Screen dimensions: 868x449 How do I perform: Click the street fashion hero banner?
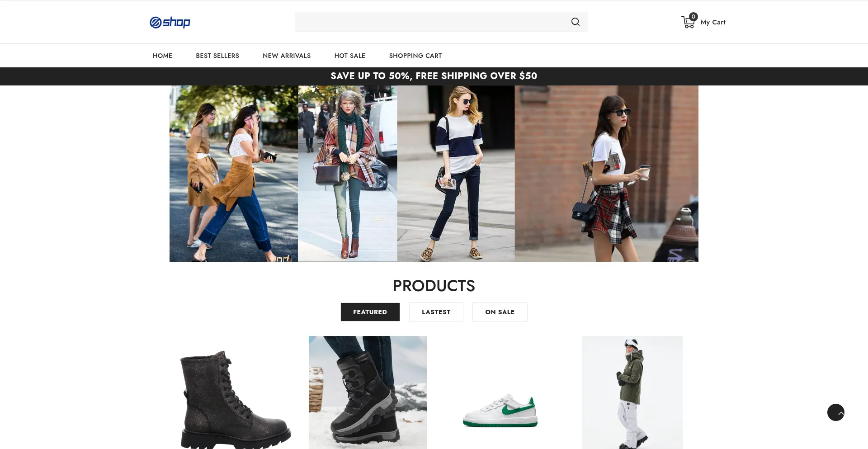click(434, 174)
